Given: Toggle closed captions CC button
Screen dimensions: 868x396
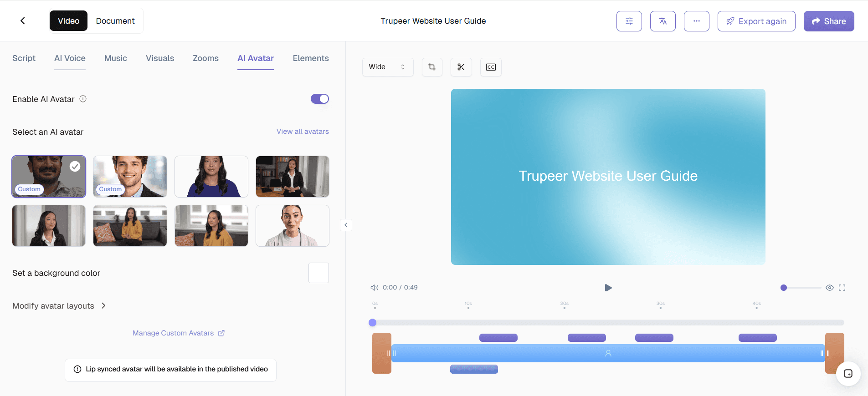Looking at the screenshot, I should (x=491, y=67).
